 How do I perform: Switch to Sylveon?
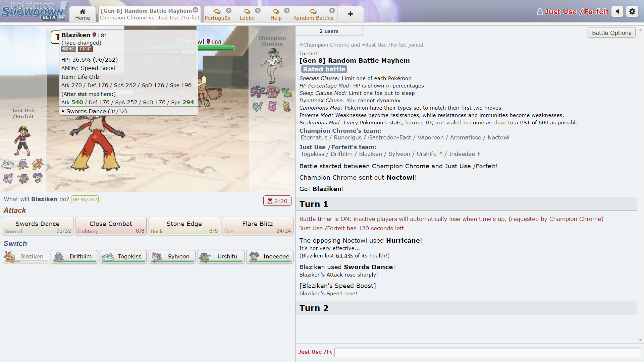(172, 257)
